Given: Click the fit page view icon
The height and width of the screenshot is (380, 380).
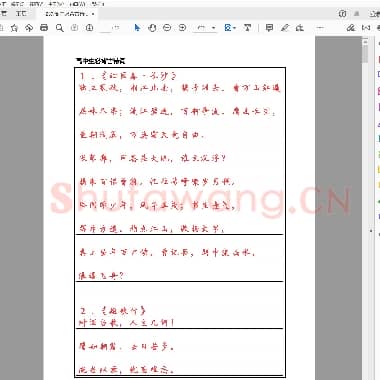Looking at the screenshot, I should pos(228,28).
